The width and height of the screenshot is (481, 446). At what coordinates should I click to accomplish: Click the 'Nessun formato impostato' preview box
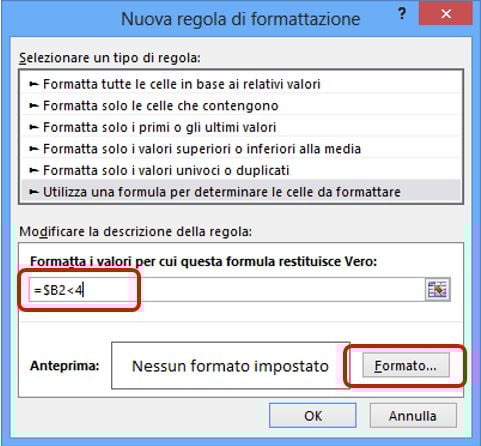(230, 366)
